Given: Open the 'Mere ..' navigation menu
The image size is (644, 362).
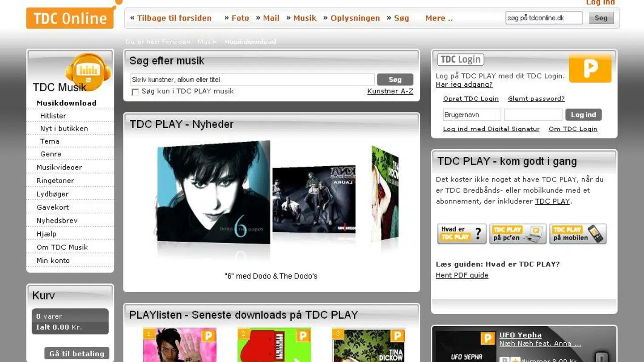Looking at the screenshot, I should coord(438,18).
